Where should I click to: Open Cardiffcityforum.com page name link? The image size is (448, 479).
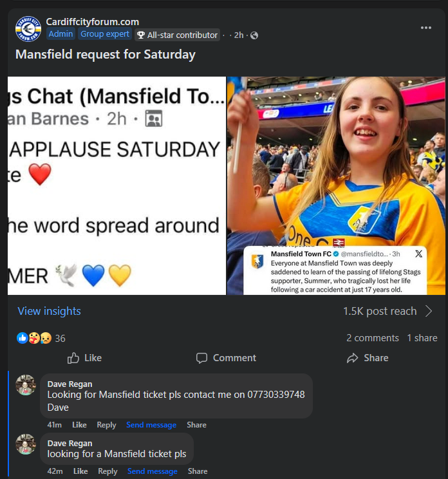pos(92,22)
